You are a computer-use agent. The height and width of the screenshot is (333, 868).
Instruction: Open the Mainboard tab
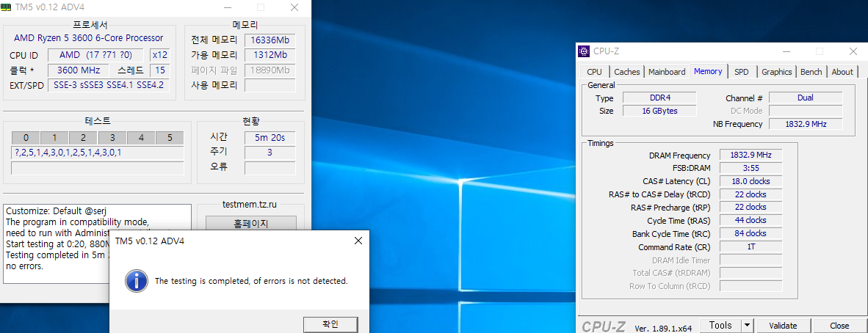667,72
